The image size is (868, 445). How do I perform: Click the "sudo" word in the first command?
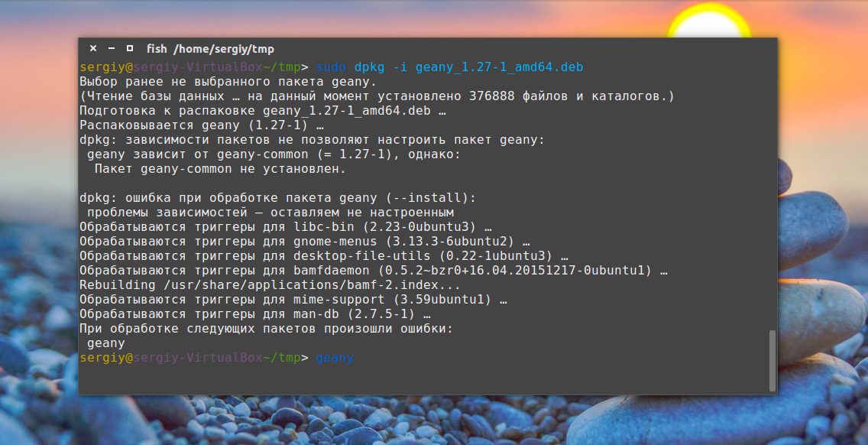(x=331, y=67)
